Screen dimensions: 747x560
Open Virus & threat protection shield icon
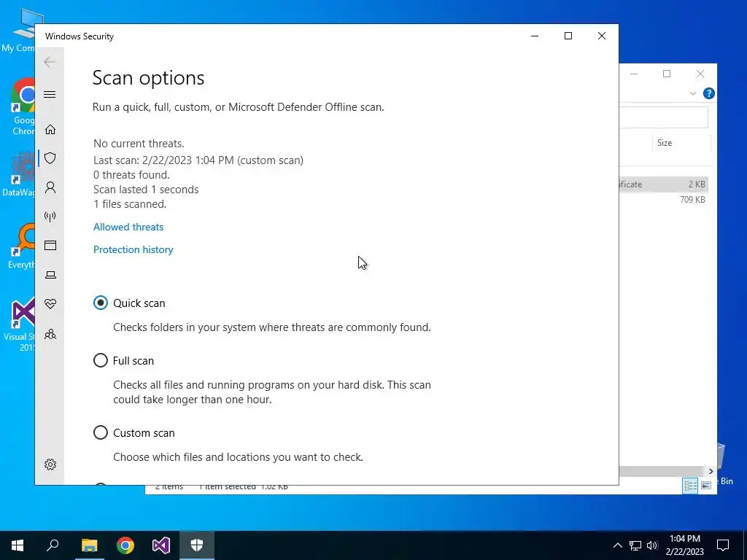pyautogui.click(x=50, y=158)
